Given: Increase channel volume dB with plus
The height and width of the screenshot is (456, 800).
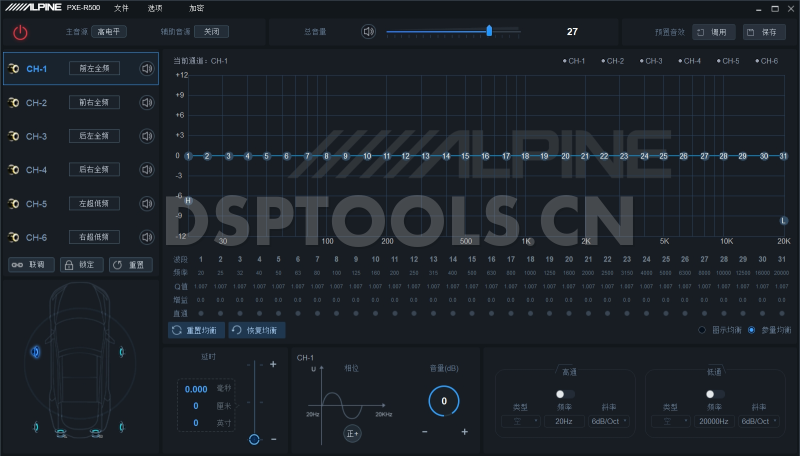Looking at the screenshot, I should 464,432.
